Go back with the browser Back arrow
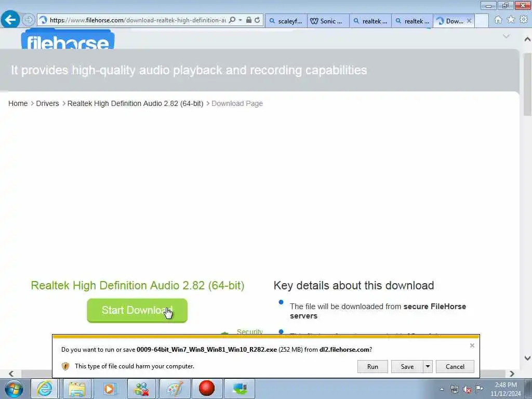 tap(10, 20)
